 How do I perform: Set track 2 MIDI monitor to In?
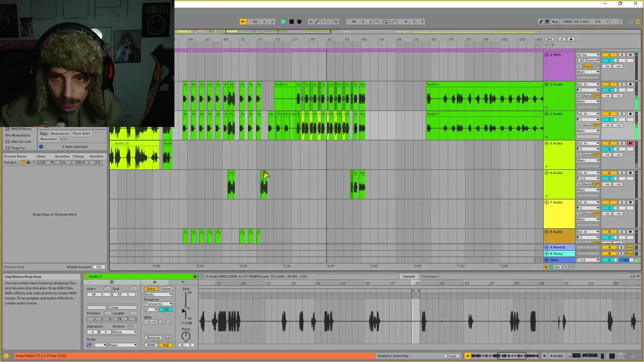[x=579, y=66]
